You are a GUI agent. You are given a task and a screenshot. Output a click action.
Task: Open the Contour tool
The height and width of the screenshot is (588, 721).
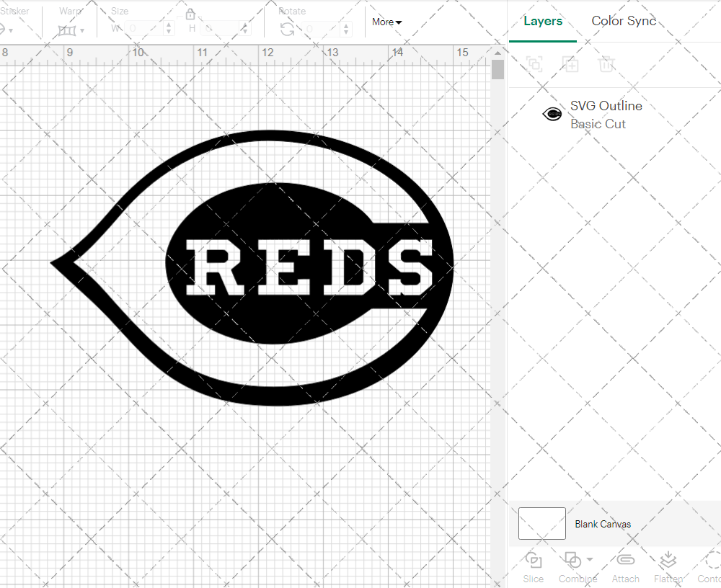709,567
